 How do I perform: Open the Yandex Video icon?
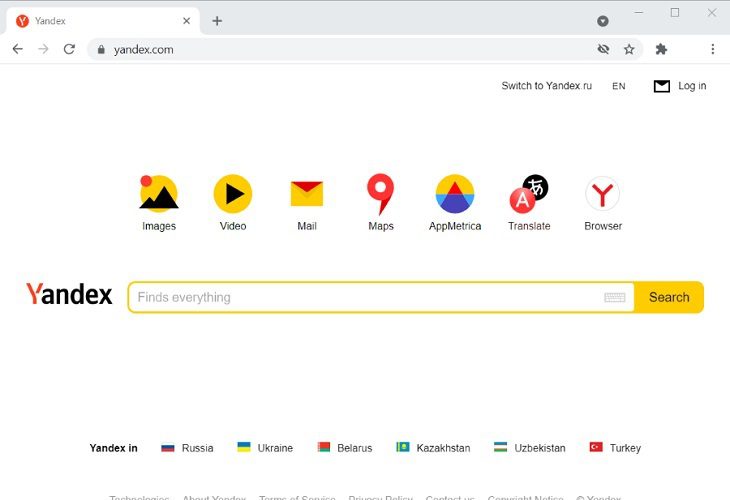(233, 194)
